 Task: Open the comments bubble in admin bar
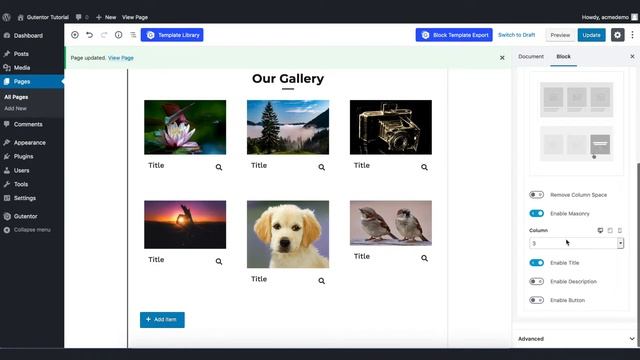tap(82, 17)
